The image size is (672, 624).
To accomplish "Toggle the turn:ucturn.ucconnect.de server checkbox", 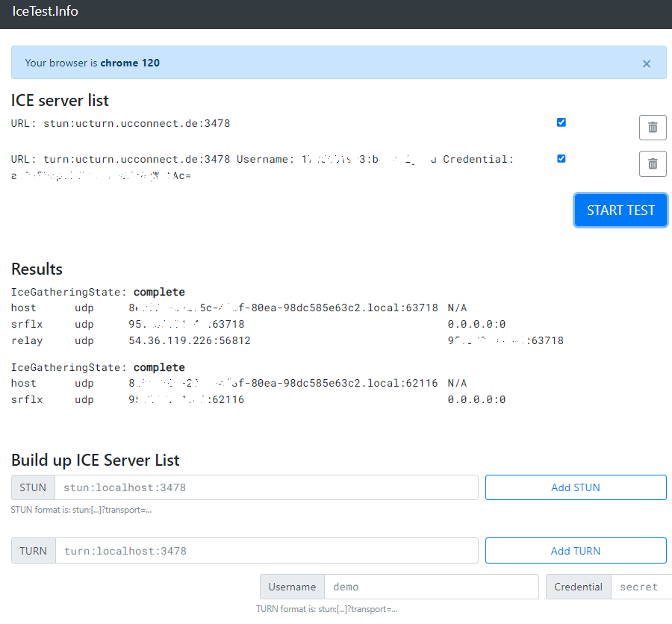I will 561,158.
